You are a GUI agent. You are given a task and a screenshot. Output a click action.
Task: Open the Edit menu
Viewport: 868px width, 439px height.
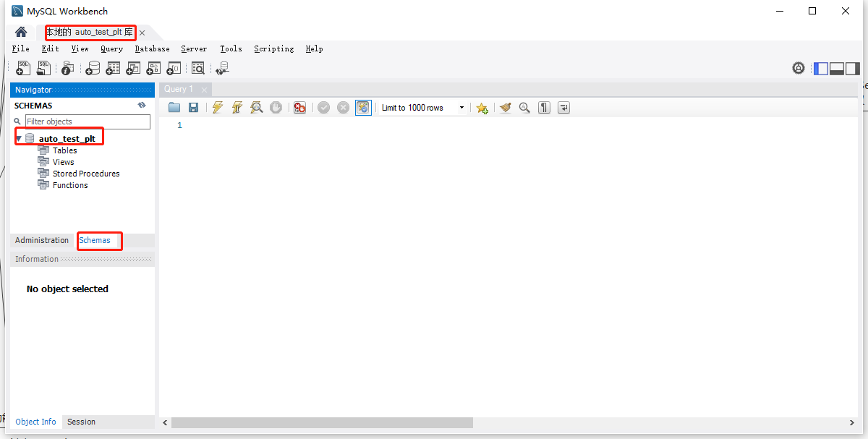point(51,48)
